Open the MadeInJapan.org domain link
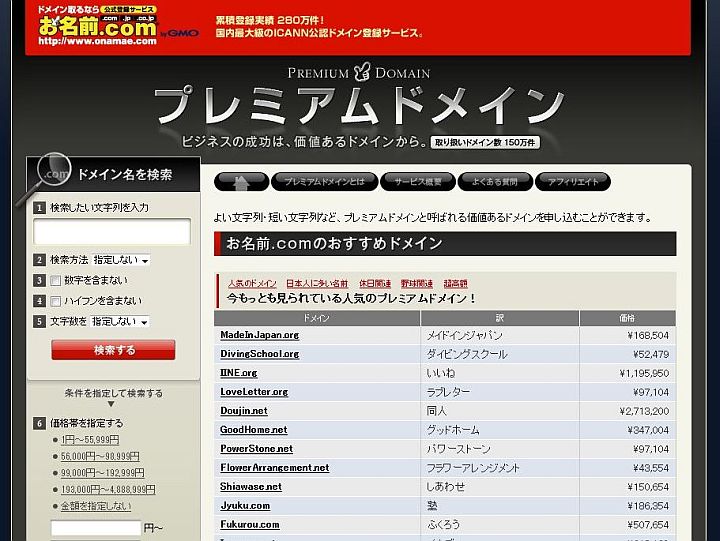Image resolution: width=720 pixels, height=541 pixels. click(259, 335)
